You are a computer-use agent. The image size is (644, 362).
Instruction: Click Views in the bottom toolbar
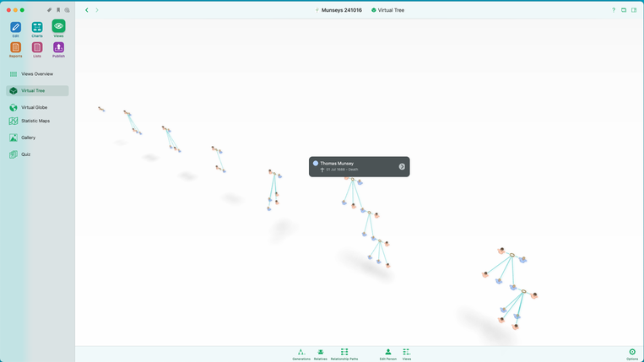coord(406,354)
